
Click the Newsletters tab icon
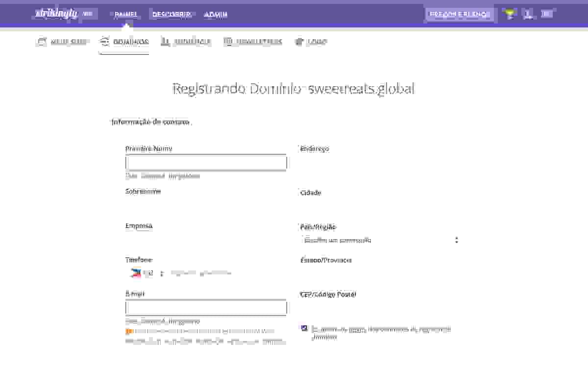coord(228,42)
